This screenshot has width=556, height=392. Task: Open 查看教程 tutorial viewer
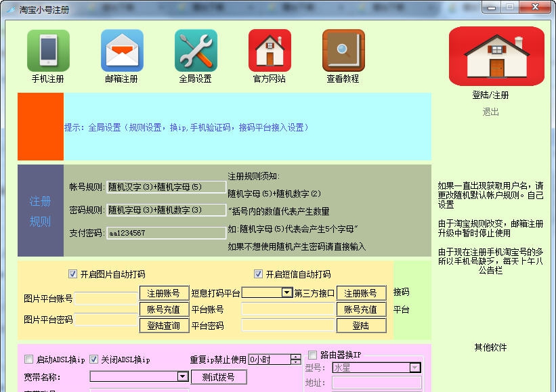tap(343, 51)
